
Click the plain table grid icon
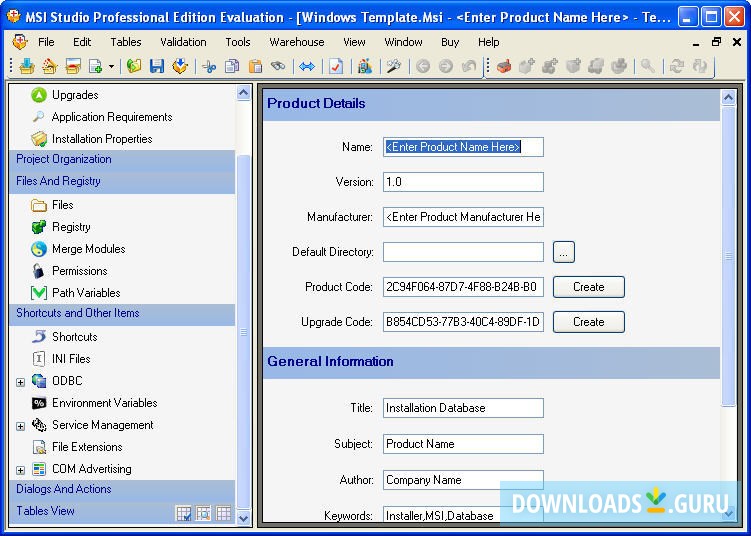pos(223,513)
